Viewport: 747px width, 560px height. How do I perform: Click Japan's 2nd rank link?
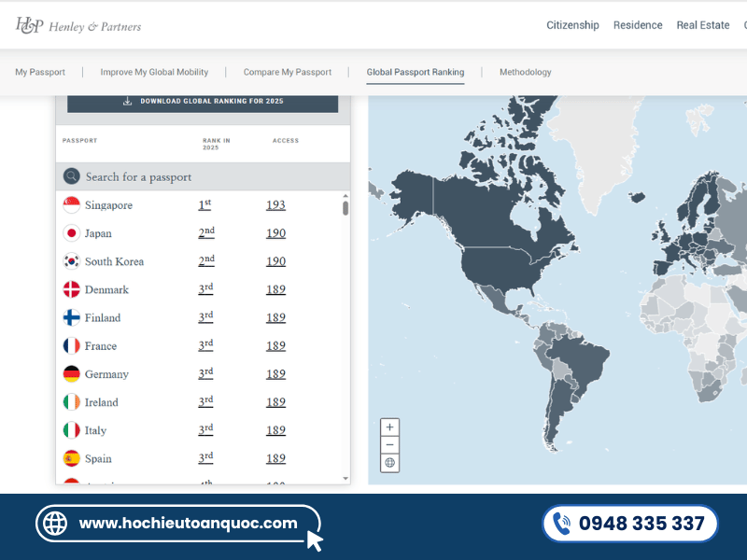206,232
